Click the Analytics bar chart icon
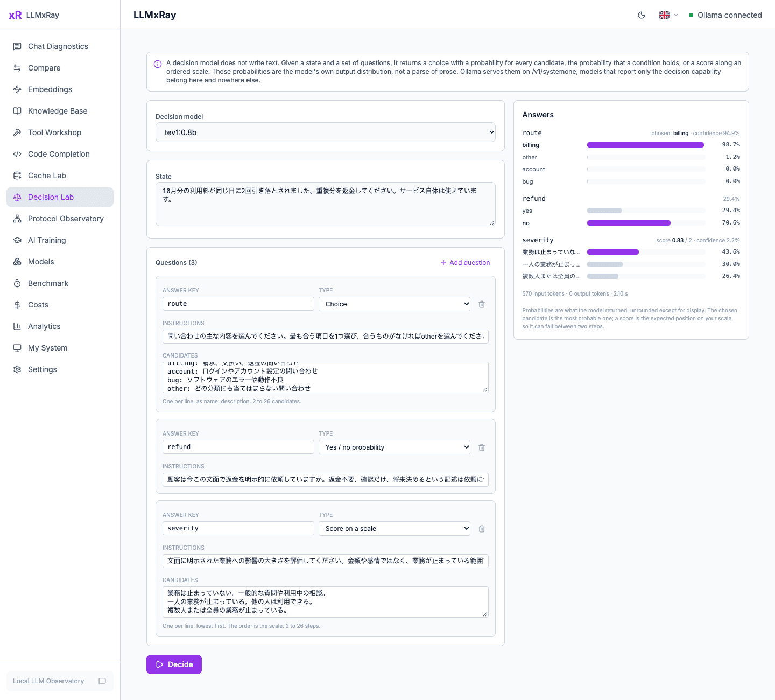 17,326
